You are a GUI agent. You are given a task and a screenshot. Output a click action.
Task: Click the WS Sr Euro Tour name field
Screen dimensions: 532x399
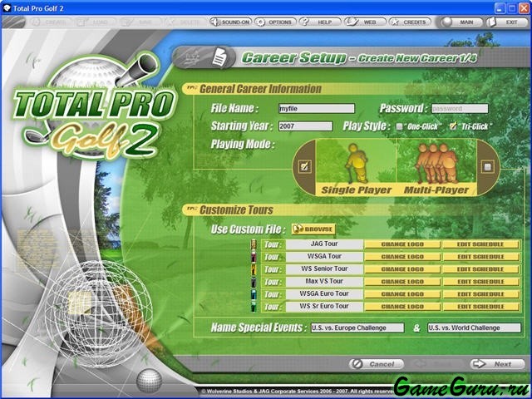pos(324,307)
